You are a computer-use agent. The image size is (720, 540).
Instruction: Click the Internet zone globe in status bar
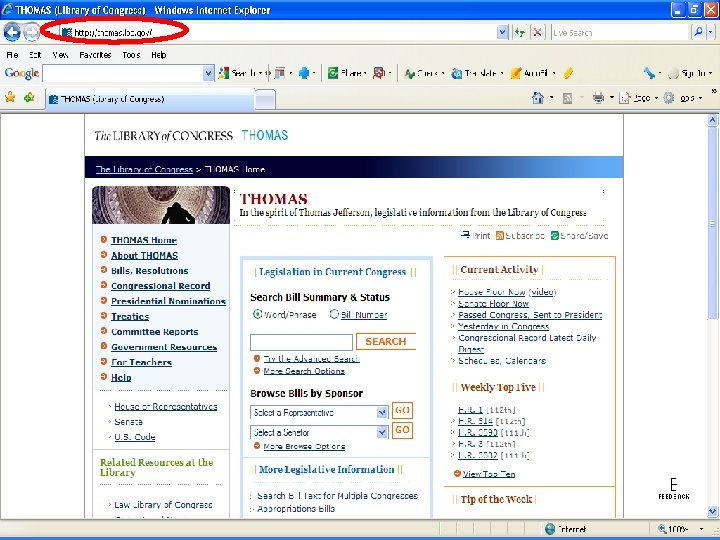pyautogui.click(x=550, y=529)
